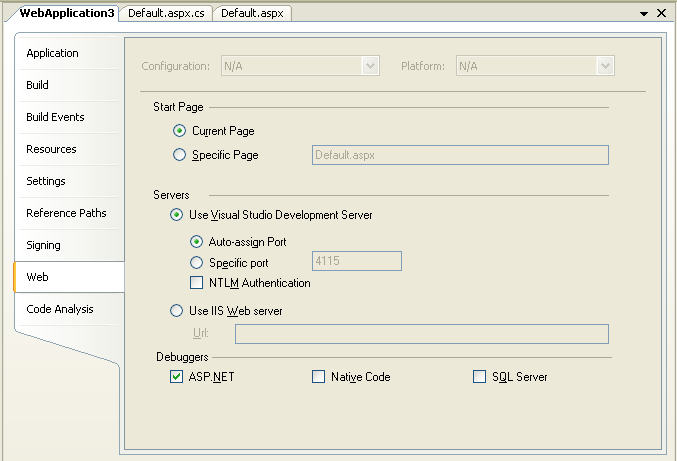Select the Build properties page
Screen dimensions: 677x461
coord(68,85)
